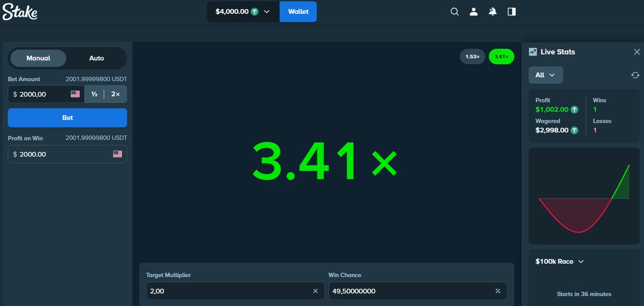
Task: Expand the $100k Race dropdown
Action: point(560,262)
